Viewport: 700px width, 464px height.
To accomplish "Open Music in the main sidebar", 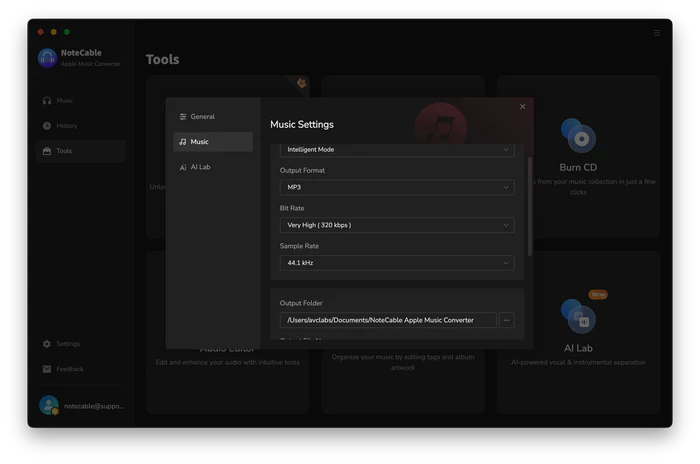I will (81, 101).
